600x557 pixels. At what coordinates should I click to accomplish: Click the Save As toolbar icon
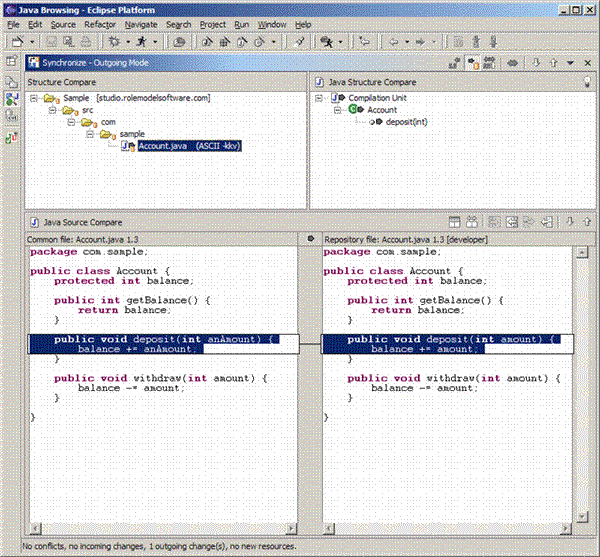tap(68, 41)
